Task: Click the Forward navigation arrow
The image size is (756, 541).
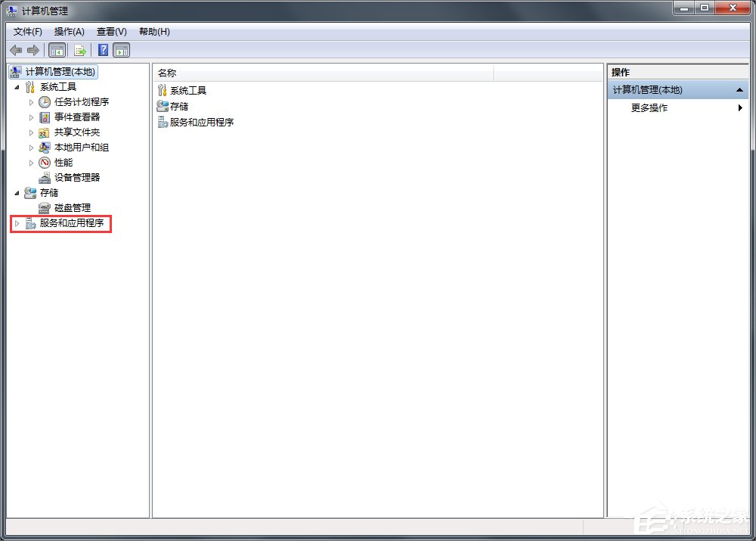Action: coord(33,50)
